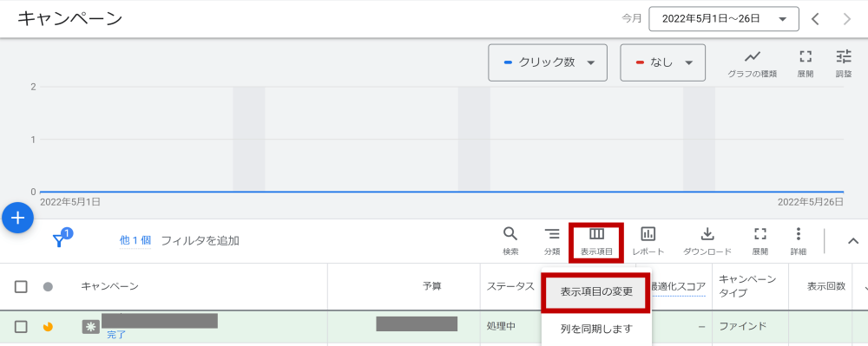Expand the chart with 展開 icon

point(806,64)
